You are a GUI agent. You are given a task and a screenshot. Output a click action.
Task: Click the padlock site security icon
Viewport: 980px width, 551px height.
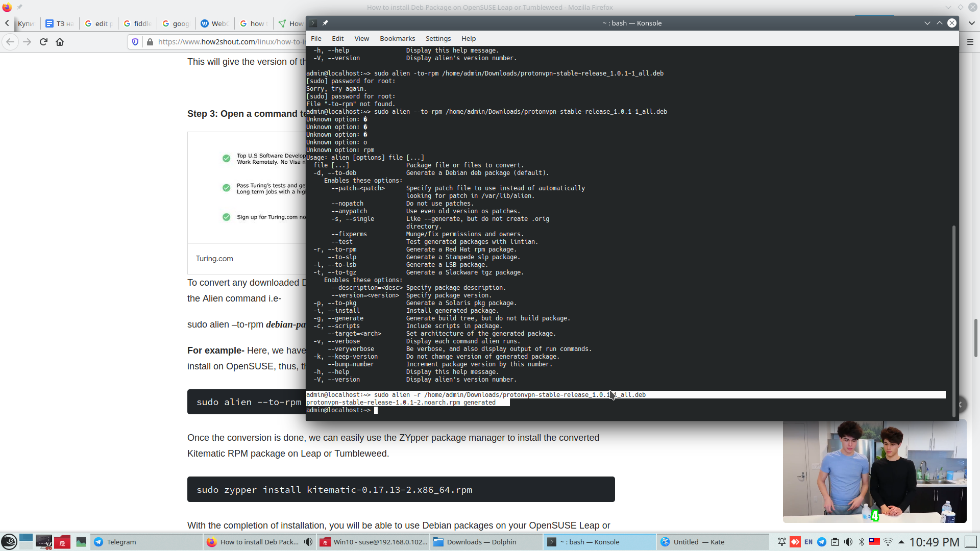tap(150, 42)
